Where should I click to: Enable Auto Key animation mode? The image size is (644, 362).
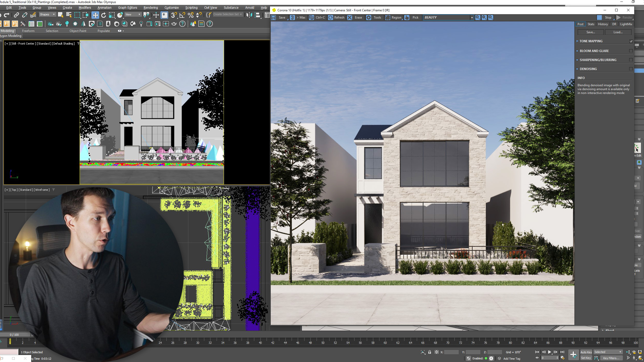coord(586,352)
